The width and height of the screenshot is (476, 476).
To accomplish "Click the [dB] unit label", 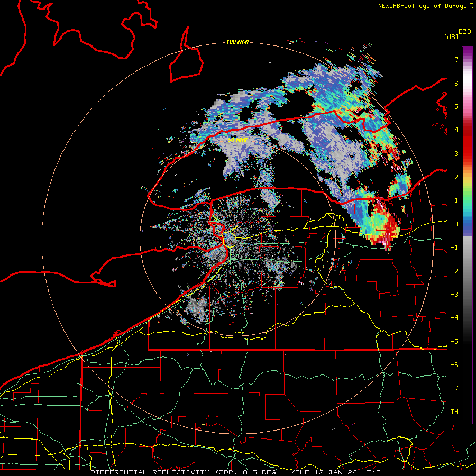I will click(x=451, y=36).
